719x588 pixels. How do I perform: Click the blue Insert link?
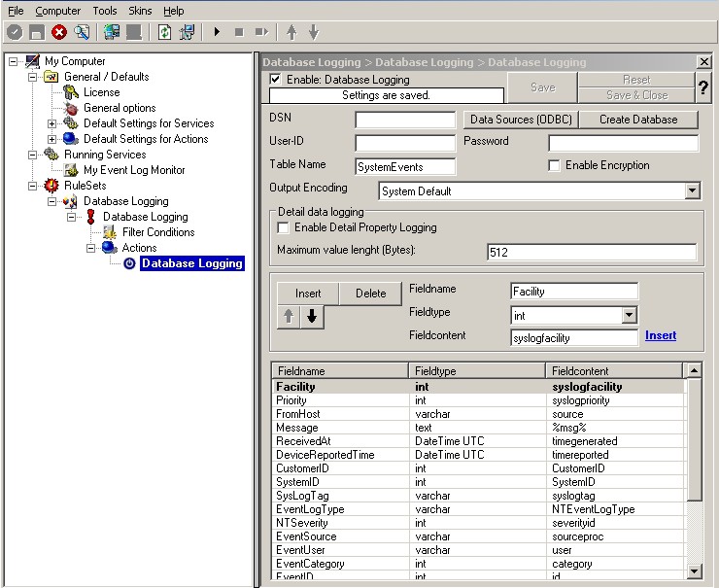coord(661,335)
